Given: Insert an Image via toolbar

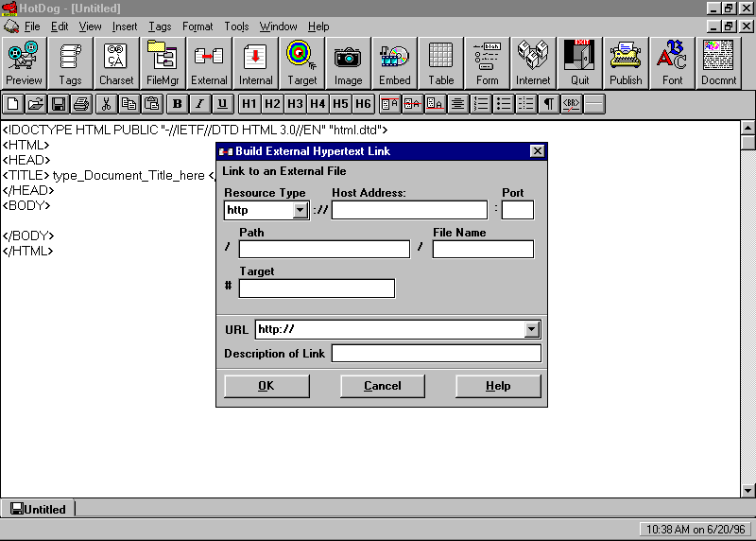Looking at the screenshot, I should point(348,63).
